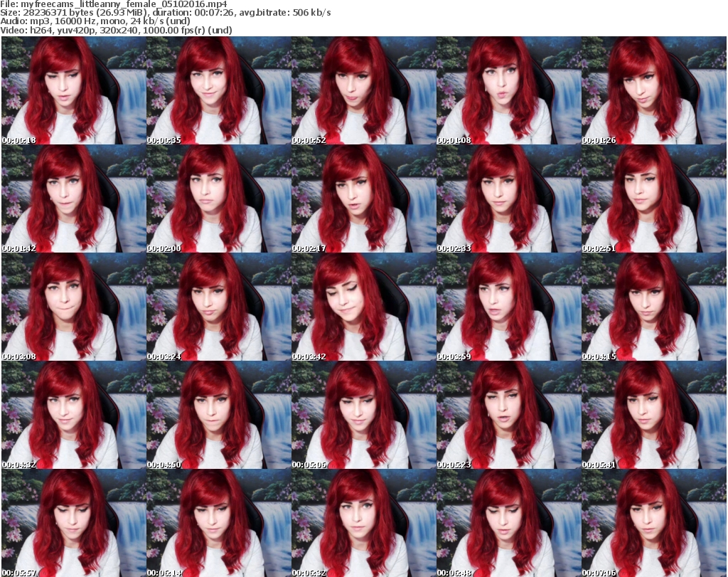Select the thumbnail stamped 00:03:42
The height and width of the screenshot is (577, 728).
(x=363, y=307)
